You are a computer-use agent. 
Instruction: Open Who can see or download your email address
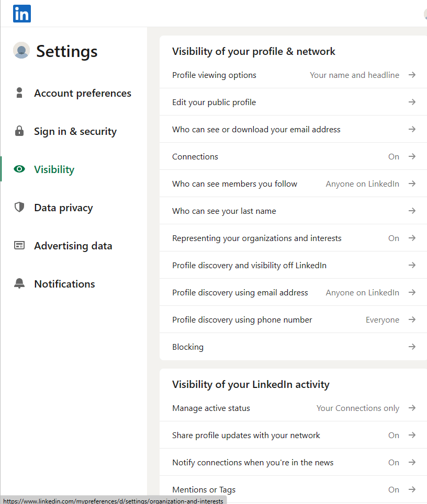pos(293,129)
